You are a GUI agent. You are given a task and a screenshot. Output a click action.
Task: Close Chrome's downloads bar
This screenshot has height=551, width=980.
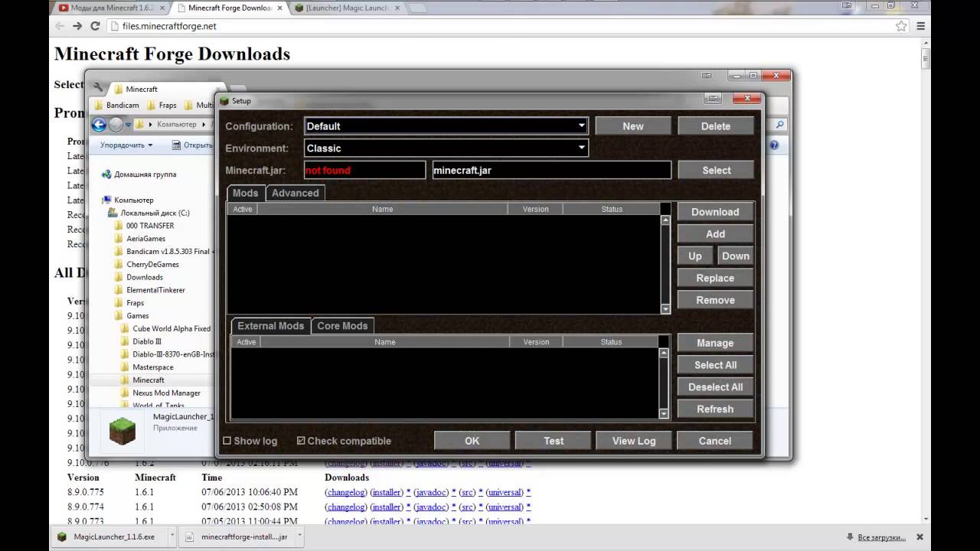coord(920,536)
